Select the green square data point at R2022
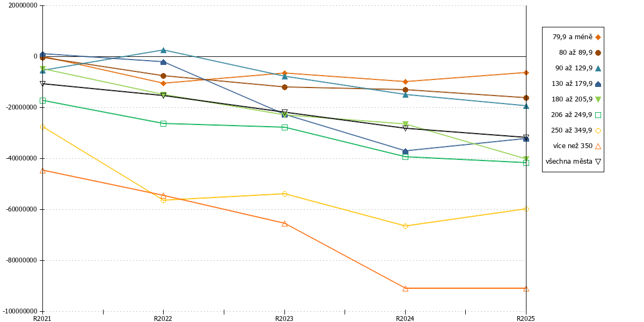Image resolution: width=644 pixels, height=322 pixels. [163, 123]
